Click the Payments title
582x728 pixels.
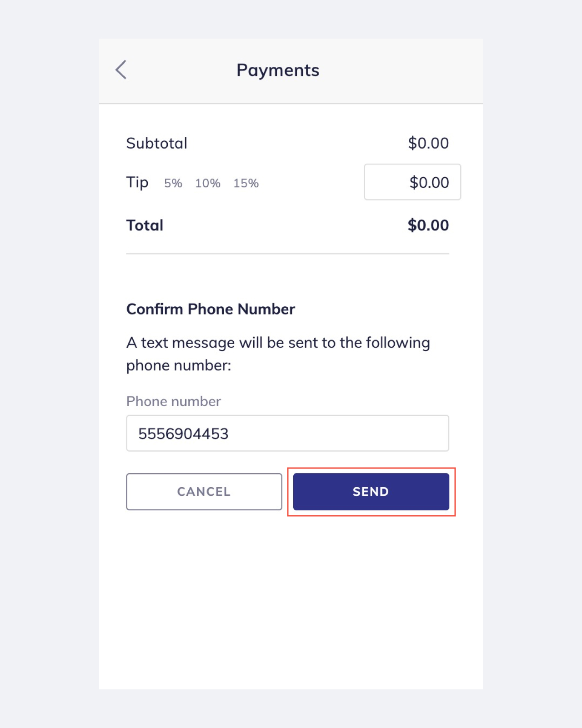(x=277, y=70)
